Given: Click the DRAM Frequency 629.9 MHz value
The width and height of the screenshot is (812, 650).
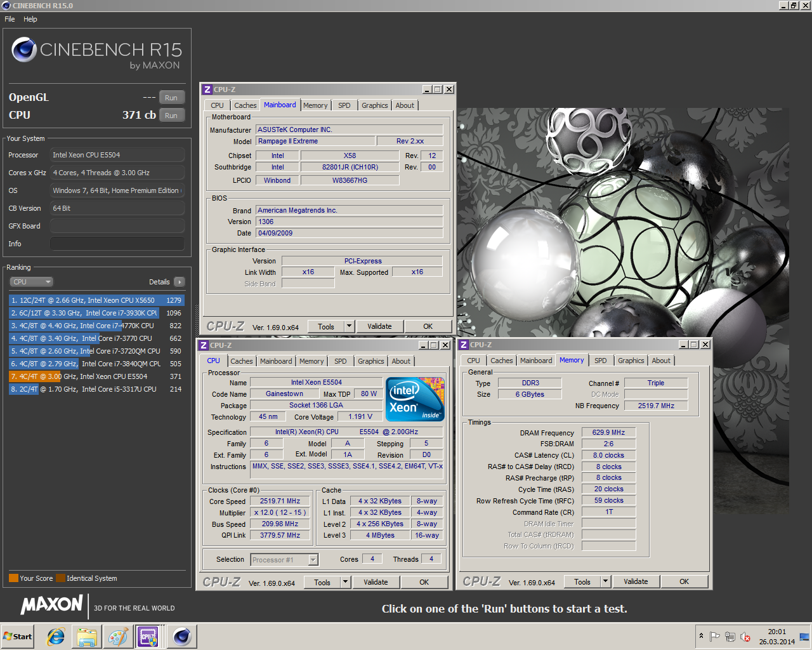Looking at the screenshot, I should pyautogui.click(x=608, y=432).
